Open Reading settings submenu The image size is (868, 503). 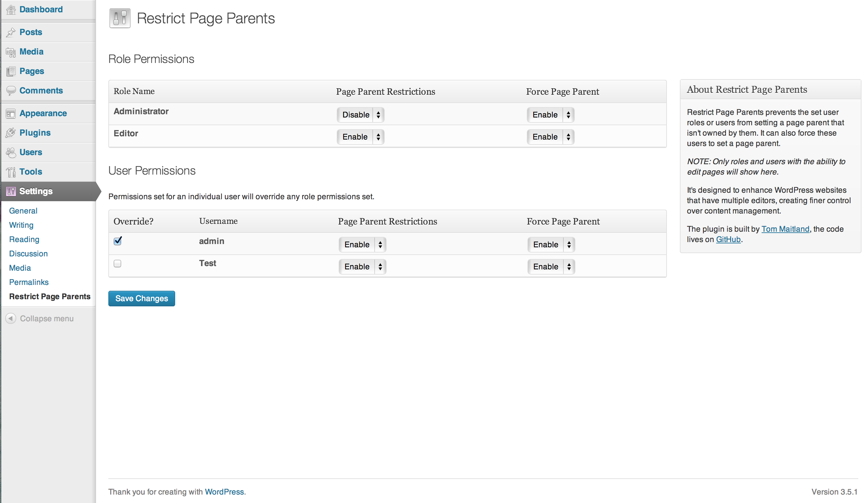24,239
